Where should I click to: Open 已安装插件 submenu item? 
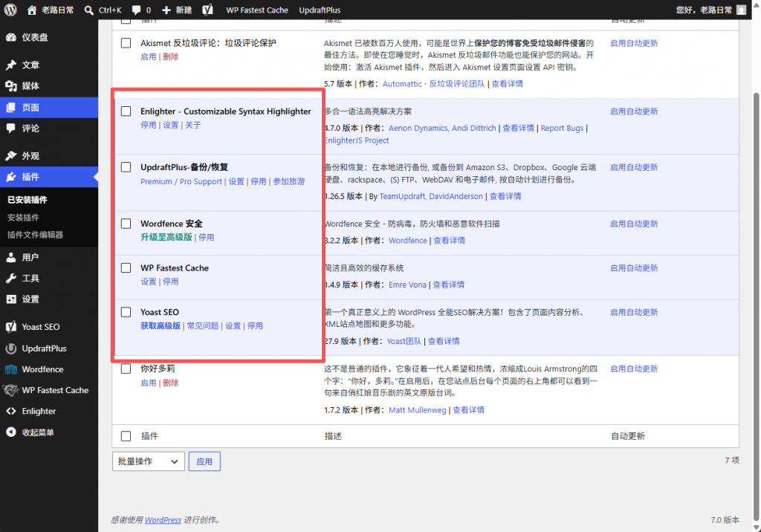(x=27, y=200)
